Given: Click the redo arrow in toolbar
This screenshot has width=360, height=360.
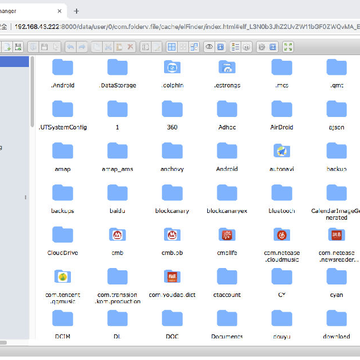Looking at the screenshot, I should pyautogui.click(x=82, y=47).
